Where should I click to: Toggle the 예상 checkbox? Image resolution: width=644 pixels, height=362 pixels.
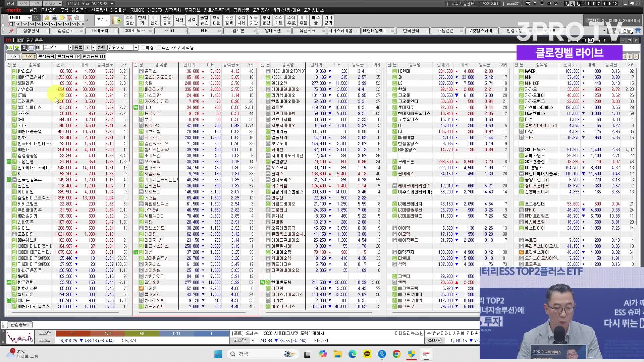tap(143, 48)
